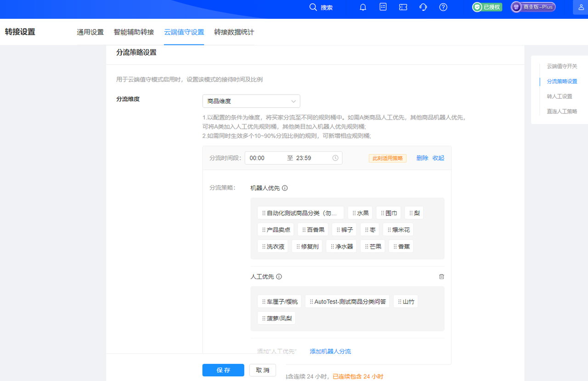588x381 pixels.
Task: Click the drag handle of 修复剂 tag
Action: point(298,247)
